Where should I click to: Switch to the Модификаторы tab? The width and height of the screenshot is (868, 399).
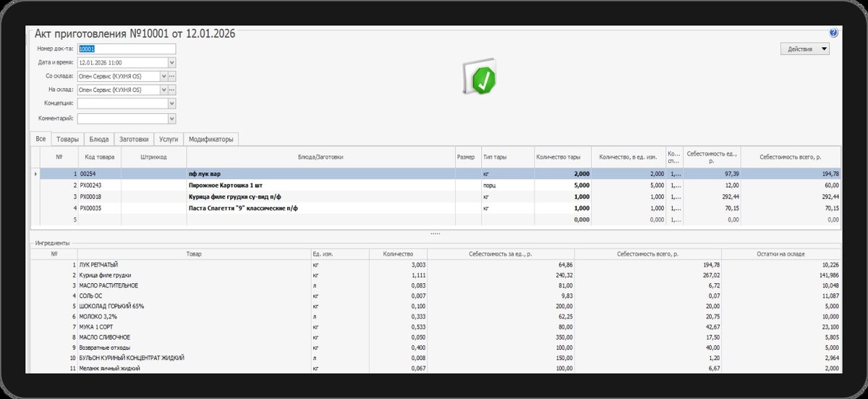coord(210,139)
